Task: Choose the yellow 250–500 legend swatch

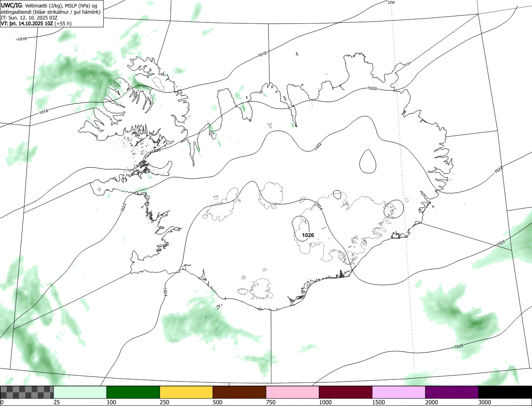Action: click(x=186, y=392)
